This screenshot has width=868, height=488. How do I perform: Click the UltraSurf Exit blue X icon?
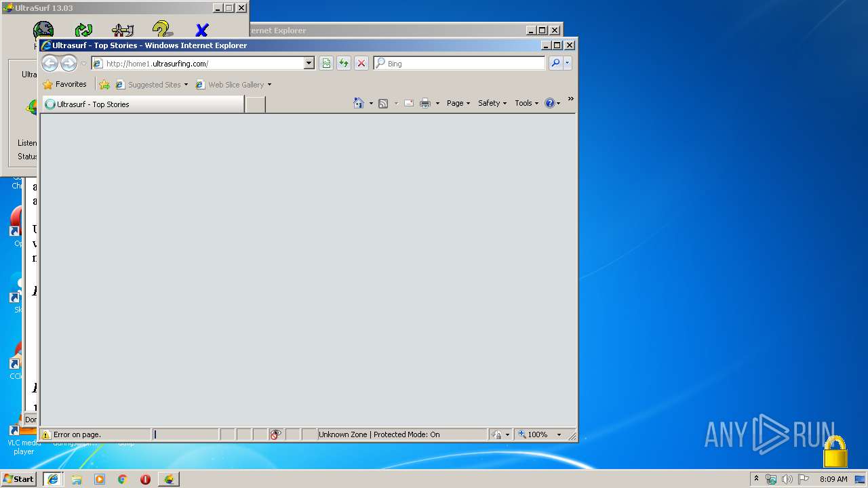(x=201, y=29)
